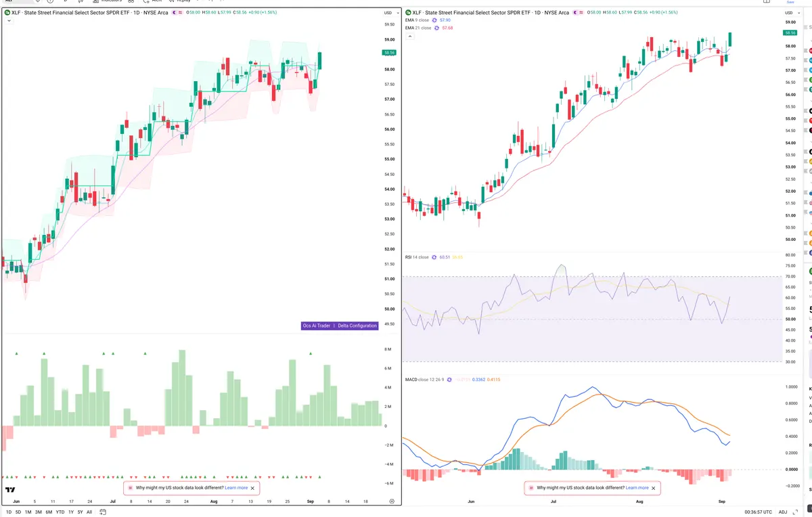This screenshot has width=812, height=517.
Task: Select the 1Y time range
Action: pos(71,512)
